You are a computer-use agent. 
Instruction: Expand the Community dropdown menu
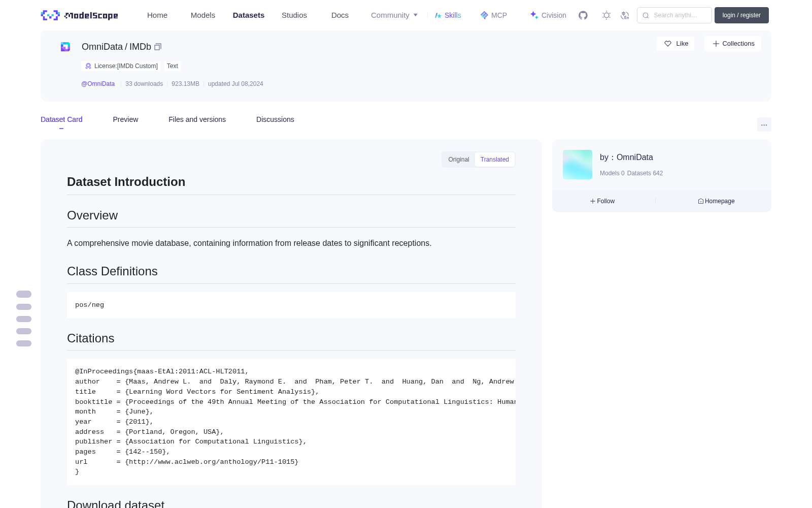pos(394,15)
